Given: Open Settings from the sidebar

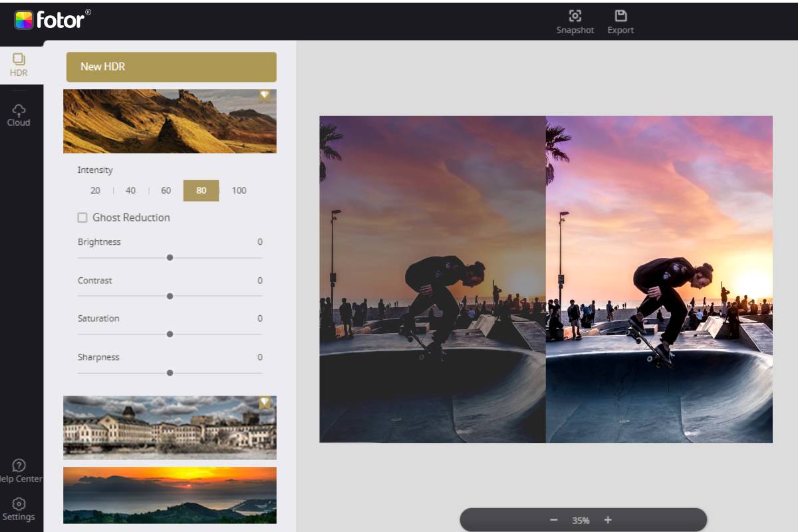Looking at the screenshot, I should 19,509.
